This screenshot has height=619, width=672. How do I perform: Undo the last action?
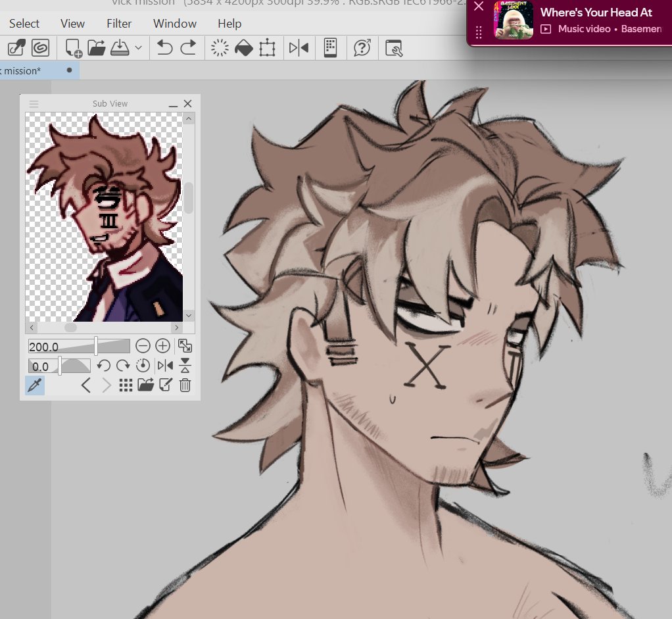pyautogui.click(x=164, y=47)
